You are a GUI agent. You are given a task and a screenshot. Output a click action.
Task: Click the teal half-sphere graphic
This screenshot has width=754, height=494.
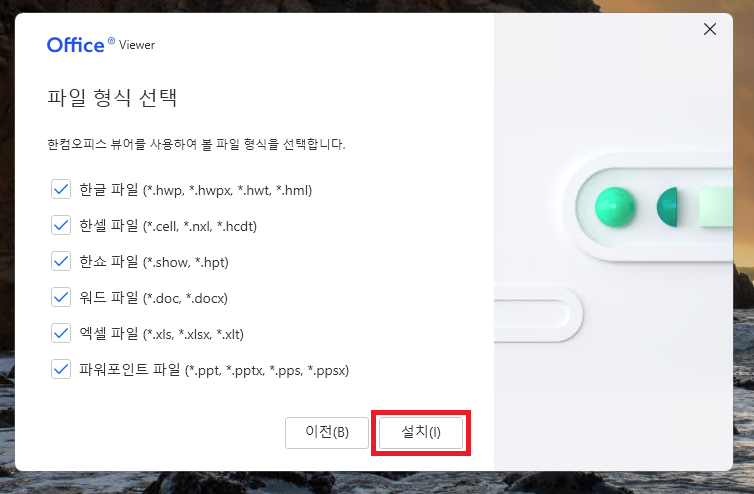668,207
